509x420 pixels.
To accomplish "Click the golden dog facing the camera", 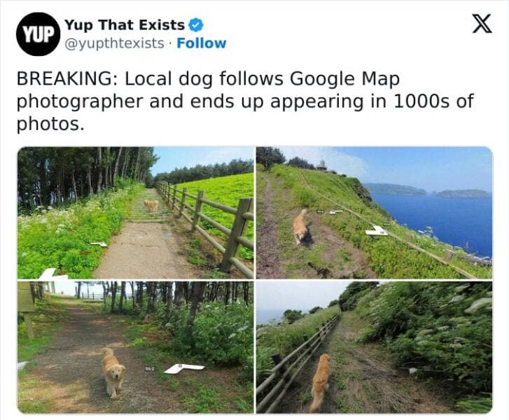I will (x=113, y=372).
